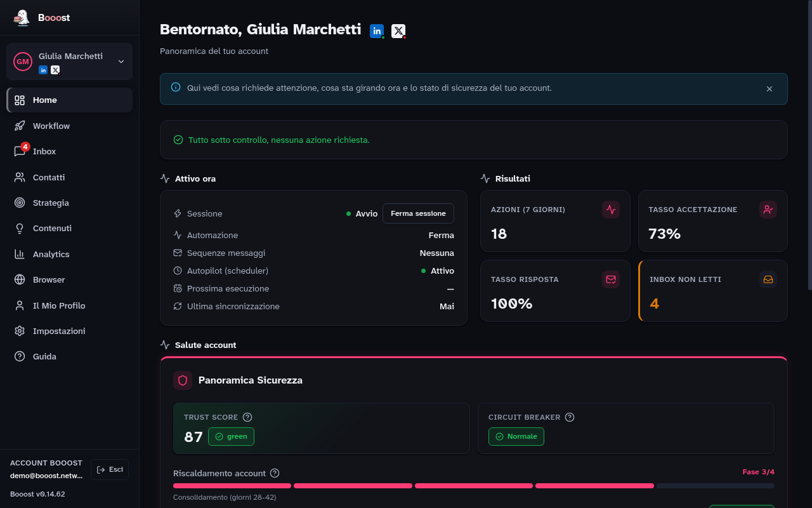Image resolution: width=812 pixels, height=508 pixels.
Task: Open Workflow via its rocket icon
Action: 20,126
